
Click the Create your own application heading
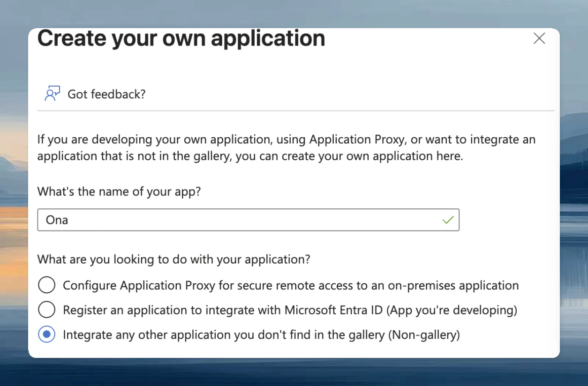pos(181,38)
